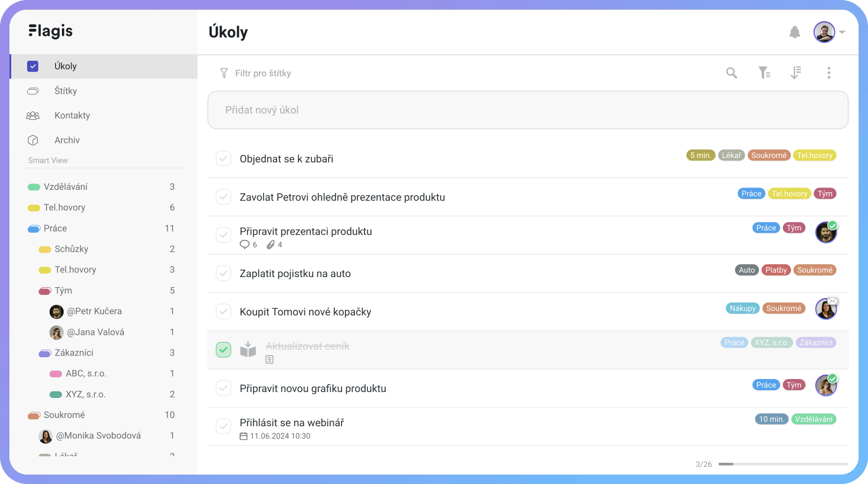This screenshot has height=484, width=868.
Task: Click the task list scroll progress bar
Action: pos(783,464)
